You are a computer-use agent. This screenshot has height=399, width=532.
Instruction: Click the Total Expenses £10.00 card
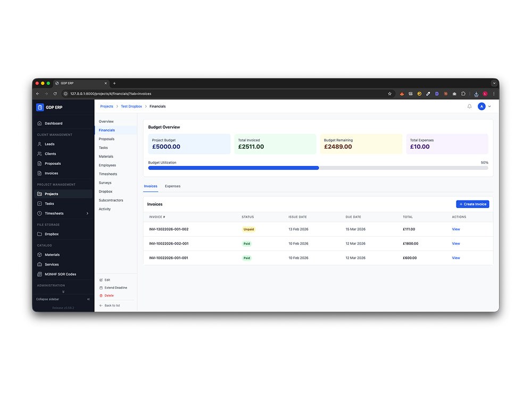pos(447,144)
